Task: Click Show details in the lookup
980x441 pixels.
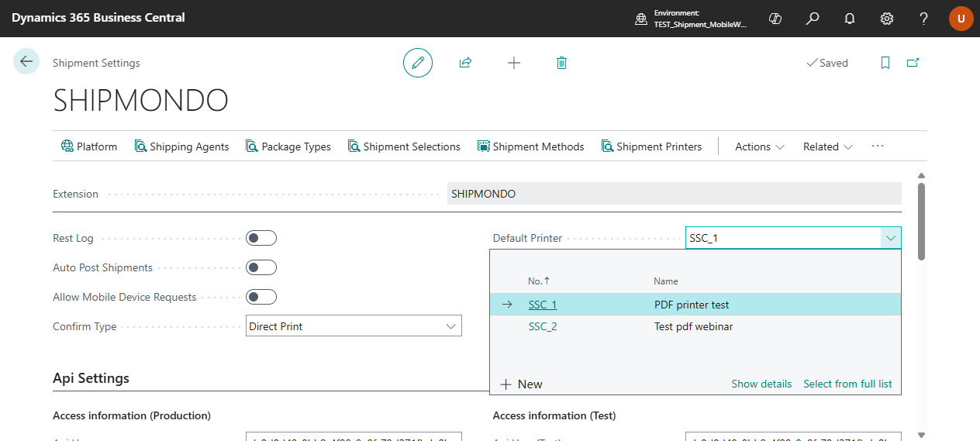Action: pos(761,384)
